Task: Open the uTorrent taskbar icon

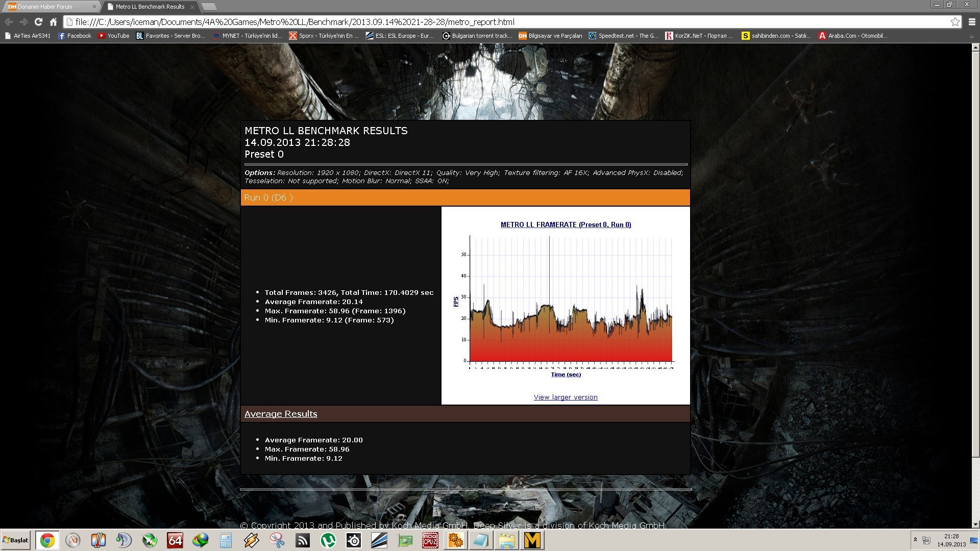Action: [328, 540]
